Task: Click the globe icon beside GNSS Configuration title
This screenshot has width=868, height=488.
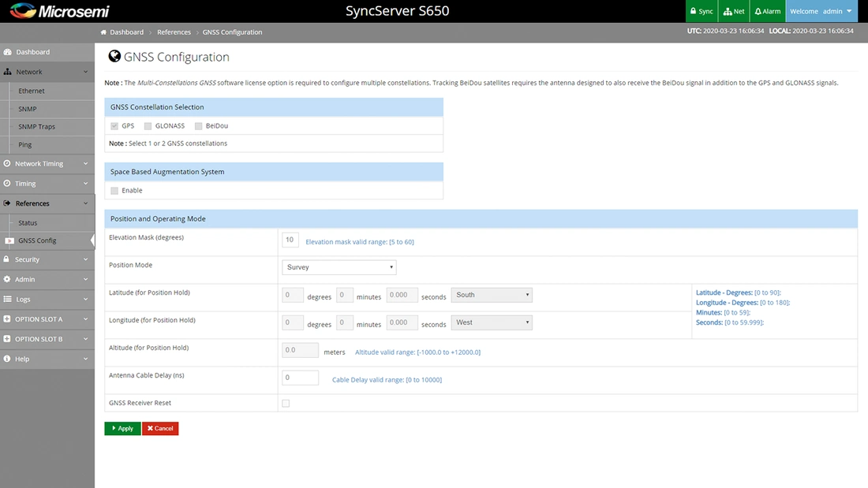Action: (x=114, y=56)
